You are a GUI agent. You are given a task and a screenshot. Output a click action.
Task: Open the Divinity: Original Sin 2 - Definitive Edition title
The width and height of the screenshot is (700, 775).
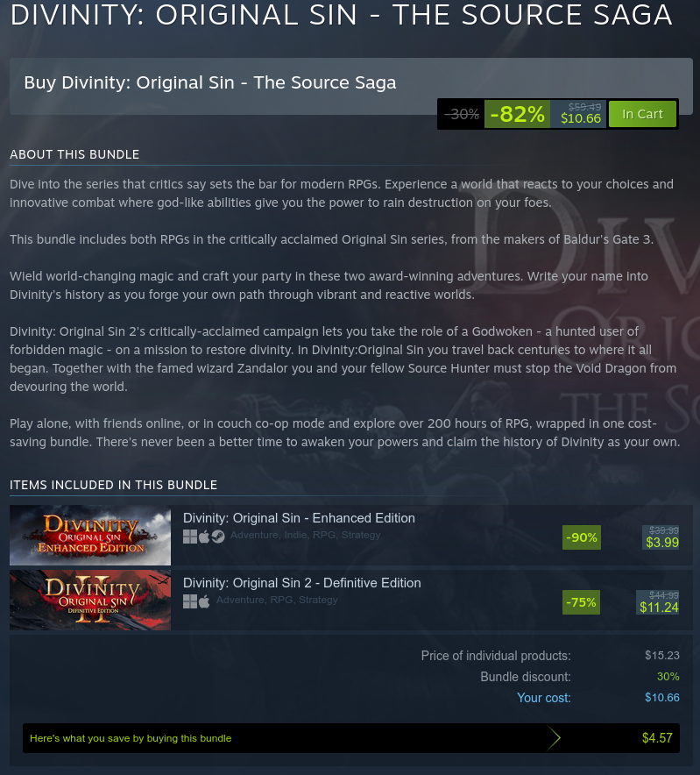tap(302, 583)
